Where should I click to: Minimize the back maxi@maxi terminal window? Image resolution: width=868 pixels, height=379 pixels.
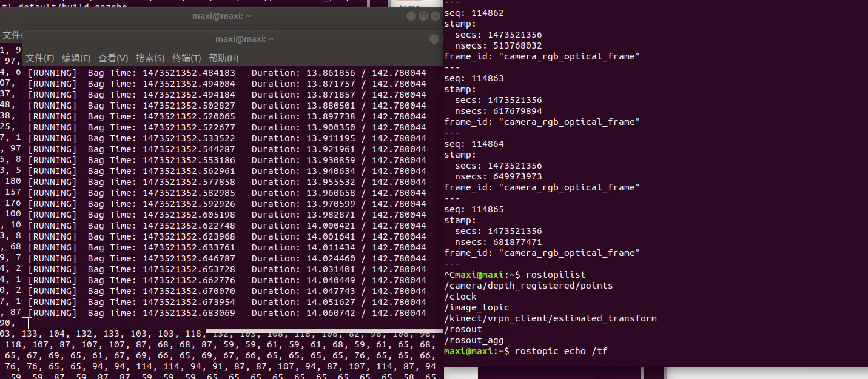click(411, 16)
